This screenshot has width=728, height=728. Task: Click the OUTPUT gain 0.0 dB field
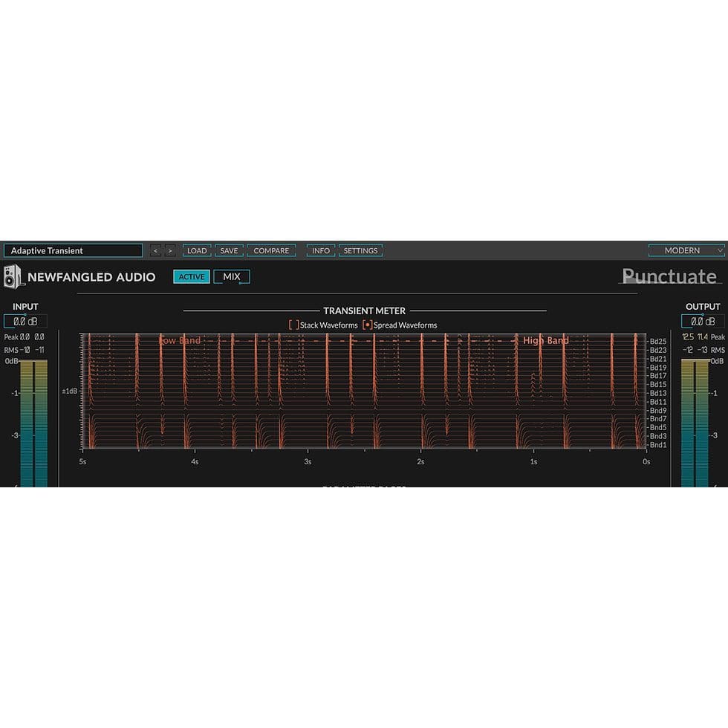703,321
